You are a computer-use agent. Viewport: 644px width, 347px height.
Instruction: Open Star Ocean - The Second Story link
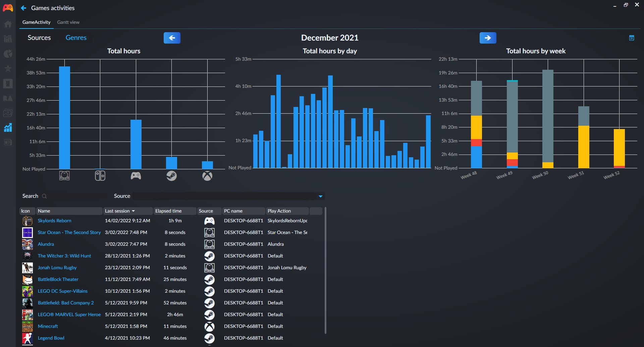69,232
